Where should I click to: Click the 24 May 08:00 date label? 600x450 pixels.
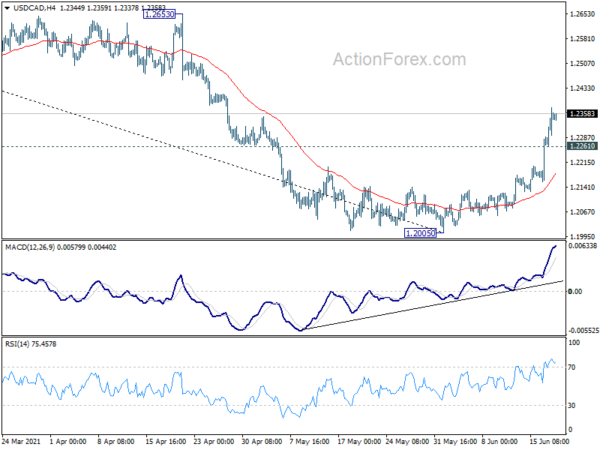(x=407, y=442)
